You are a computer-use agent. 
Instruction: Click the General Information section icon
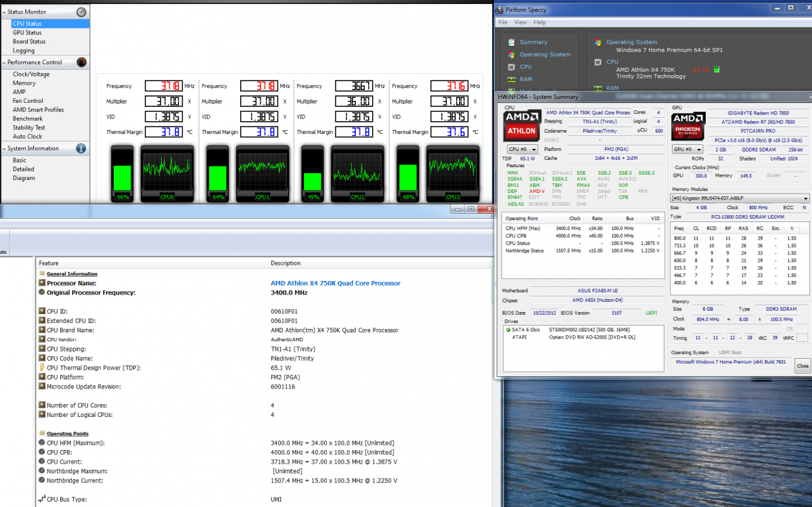click(42, 273)
